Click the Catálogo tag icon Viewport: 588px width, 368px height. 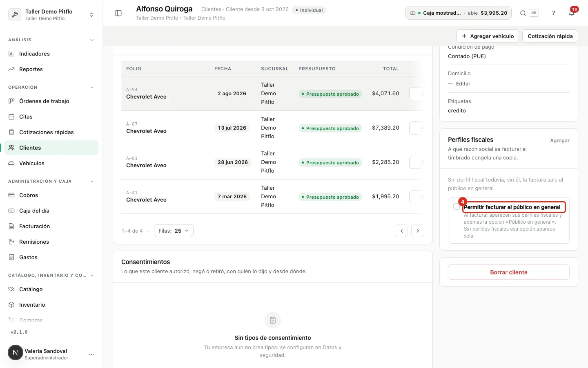[x=11, y=289]
